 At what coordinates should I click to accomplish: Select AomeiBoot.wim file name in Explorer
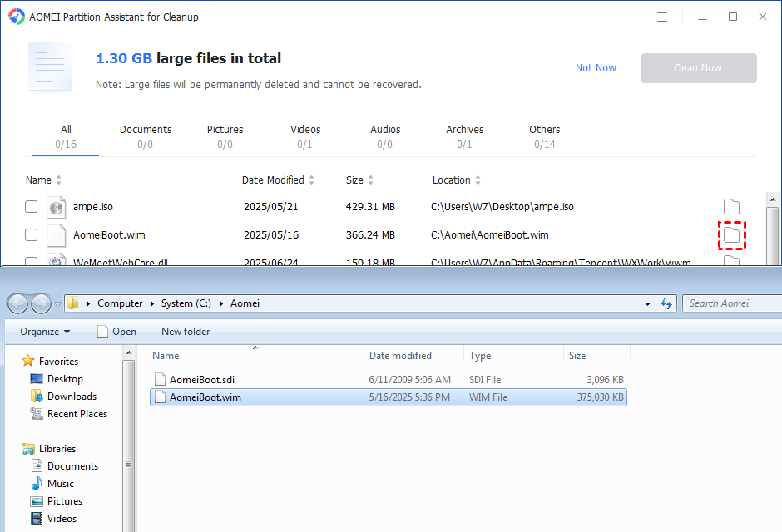pyautogui.click(x=205, y=397)
